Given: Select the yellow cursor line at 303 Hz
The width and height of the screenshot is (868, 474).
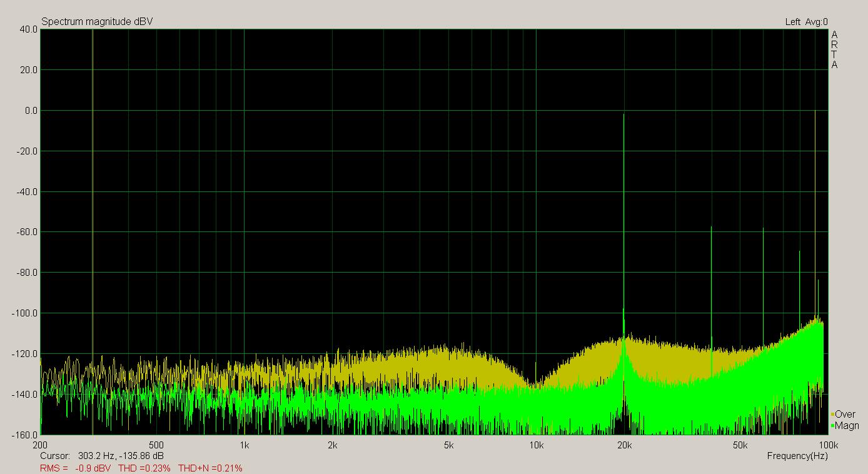Looking at the screenshot, I should point(93,231).
